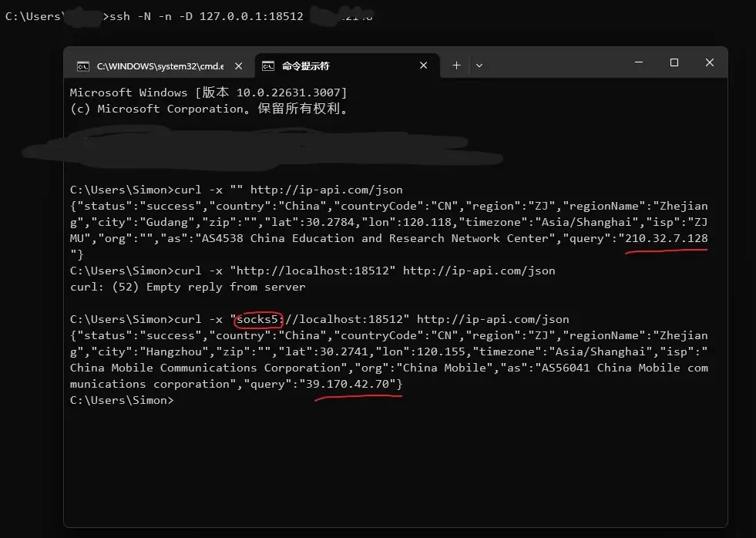
Task: Click the terminal icon on the 命令提示符 tab
Action: pyautogui.click(x=268, y=66)
